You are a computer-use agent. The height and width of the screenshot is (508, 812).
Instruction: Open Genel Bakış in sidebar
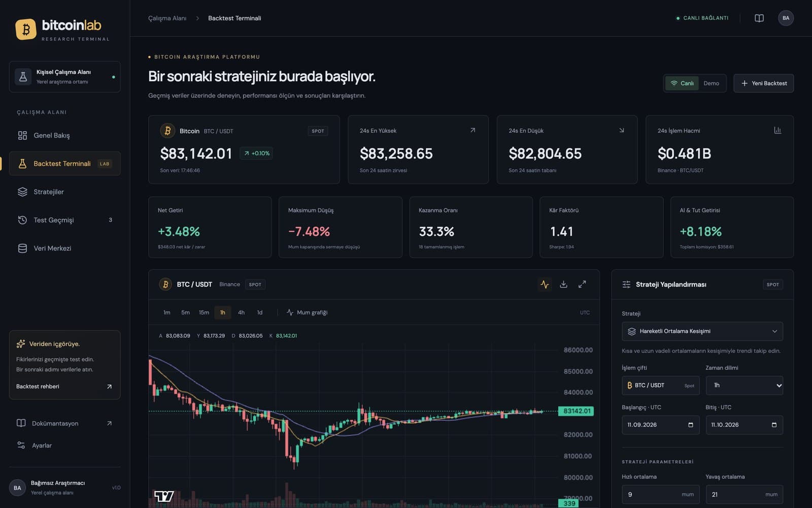[x=64, y=136]
